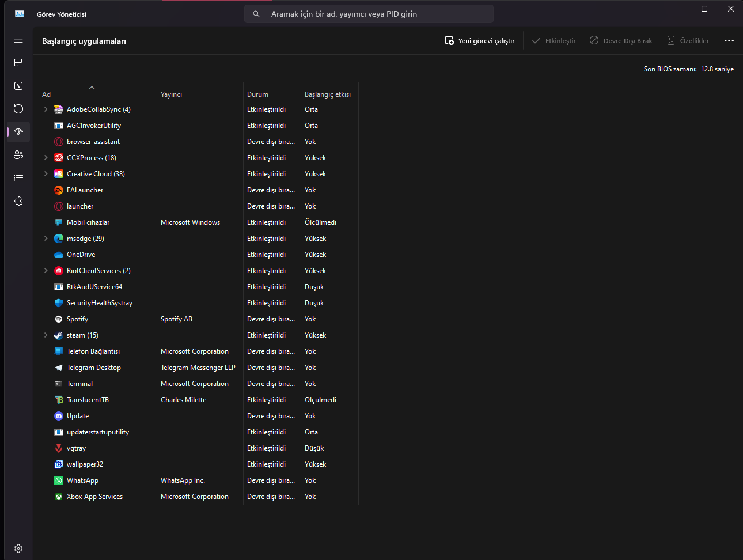Open the Özellikler properties button

tap(688, 41)
